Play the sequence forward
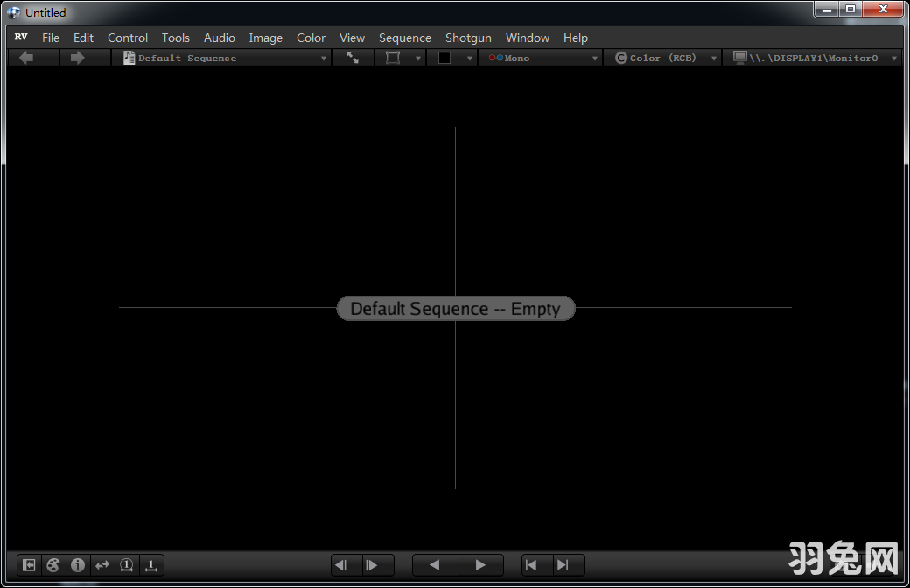The width and height of the screenshot is (910, 588). (479, 565)
